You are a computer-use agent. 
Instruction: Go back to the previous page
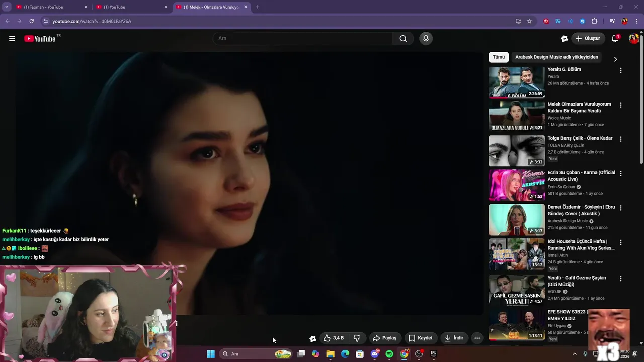point(7,21)
